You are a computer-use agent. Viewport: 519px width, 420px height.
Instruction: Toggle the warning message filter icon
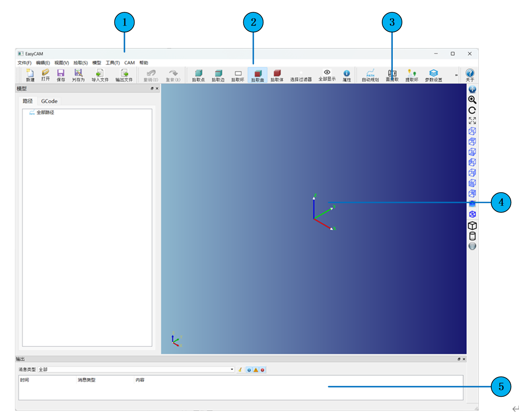[256, 370]
